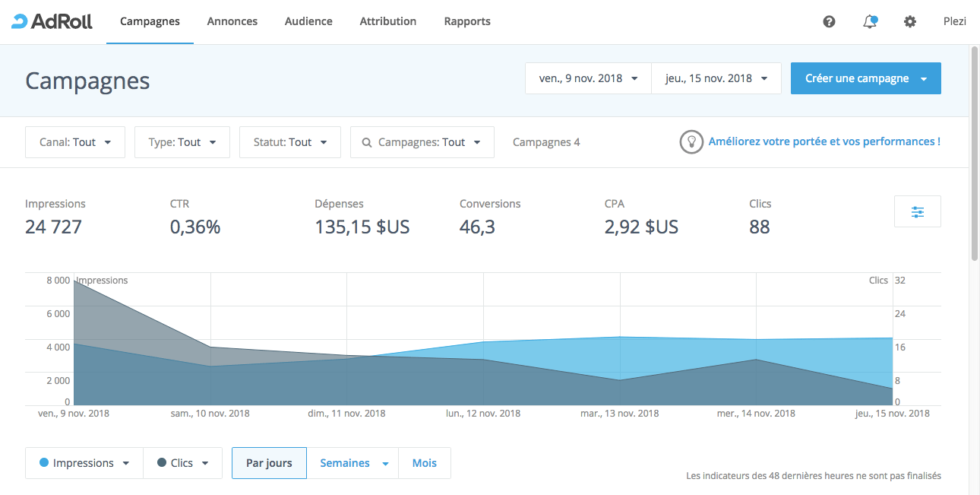Open the Plezi account menu

pyautogui.click(x=954, y=21)
